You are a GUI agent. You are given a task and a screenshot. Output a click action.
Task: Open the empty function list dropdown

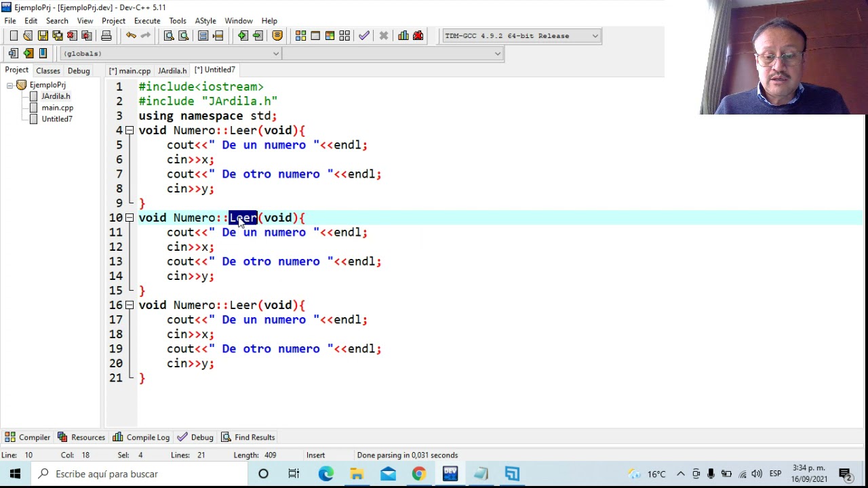pyautogui.click(x=392, y=54)
